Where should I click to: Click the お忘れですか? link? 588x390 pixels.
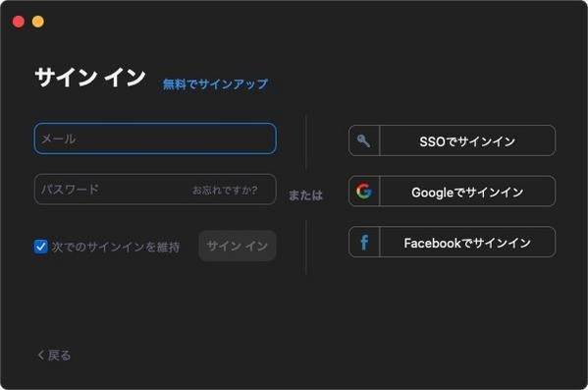(x=225, y=190)
